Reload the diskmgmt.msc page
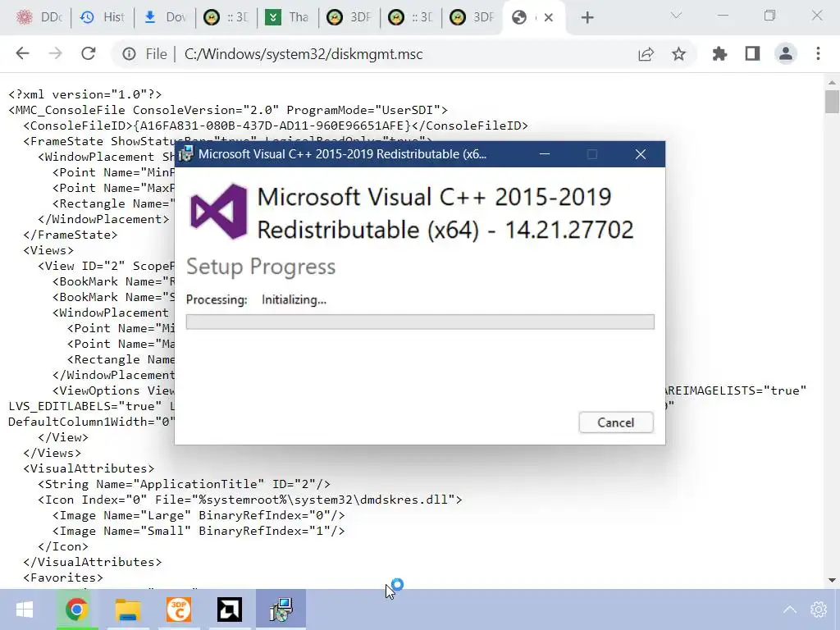The width and height of the screenshot is (840, 630). (89, 53)
